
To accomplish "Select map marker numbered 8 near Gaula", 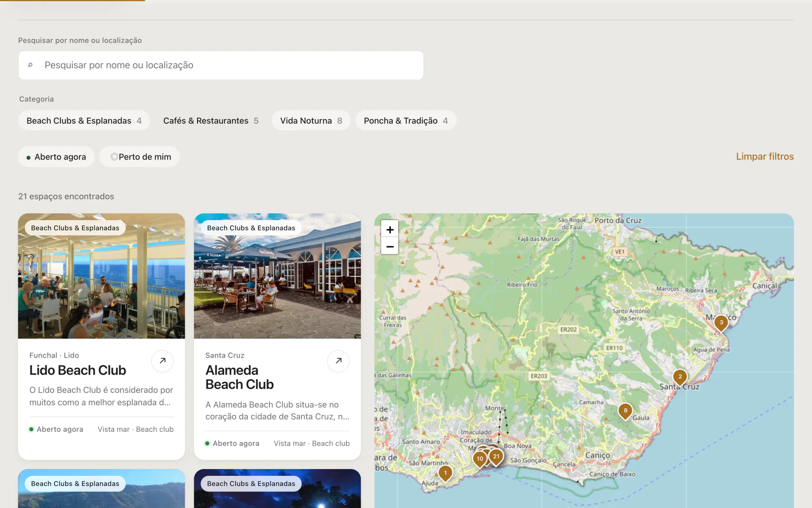I will coord(625,411).
